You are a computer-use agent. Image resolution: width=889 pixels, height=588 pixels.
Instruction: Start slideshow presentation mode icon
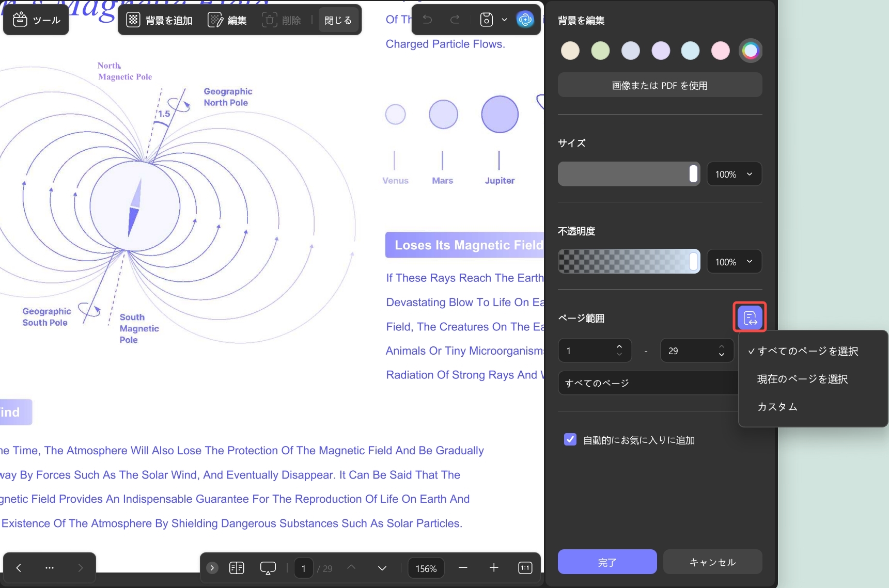pyautogui.click(x=268, y=568)
